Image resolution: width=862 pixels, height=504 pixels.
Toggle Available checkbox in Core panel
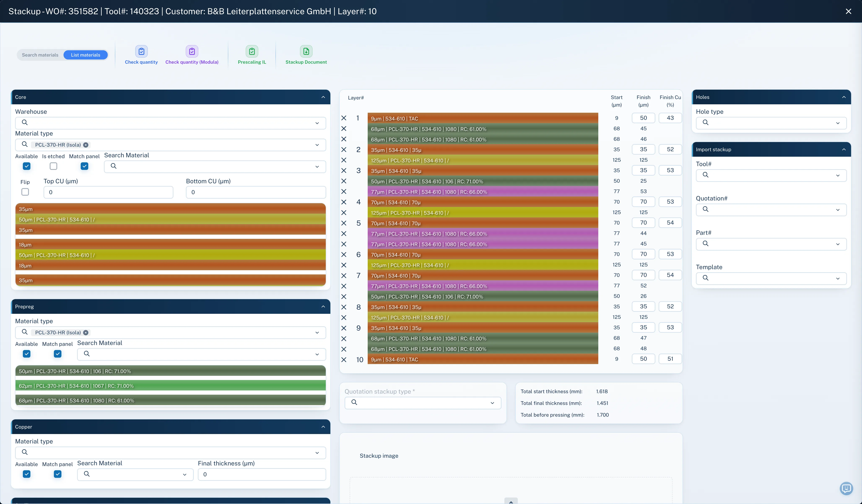point(27,166)
